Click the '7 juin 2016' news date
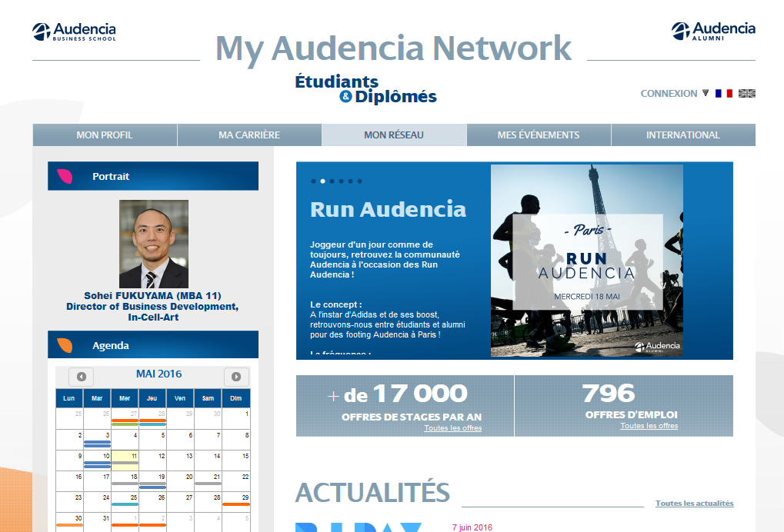This screenshot has height=532, width=784. (472, 527)
